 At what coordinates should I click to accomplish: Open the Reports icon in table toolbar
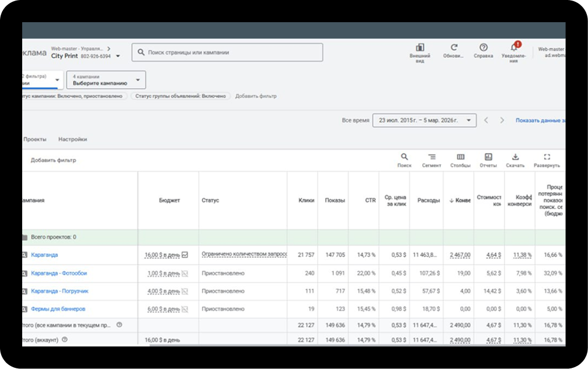coord(488,157)
